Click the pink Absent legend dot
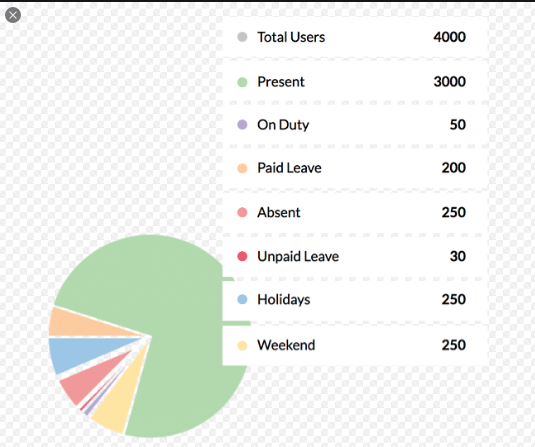 point(242,212)
